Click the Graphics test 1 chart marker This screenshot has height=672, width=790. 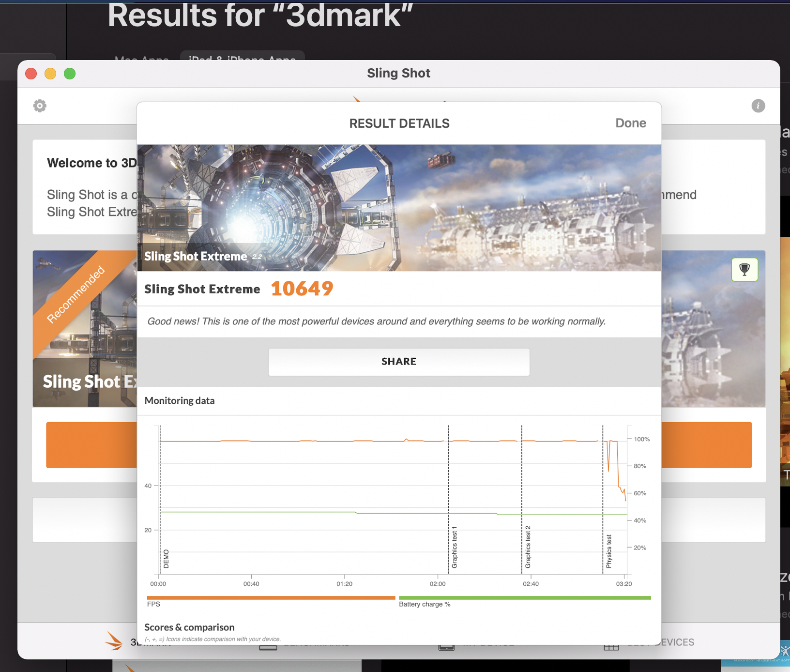(454, 547)
